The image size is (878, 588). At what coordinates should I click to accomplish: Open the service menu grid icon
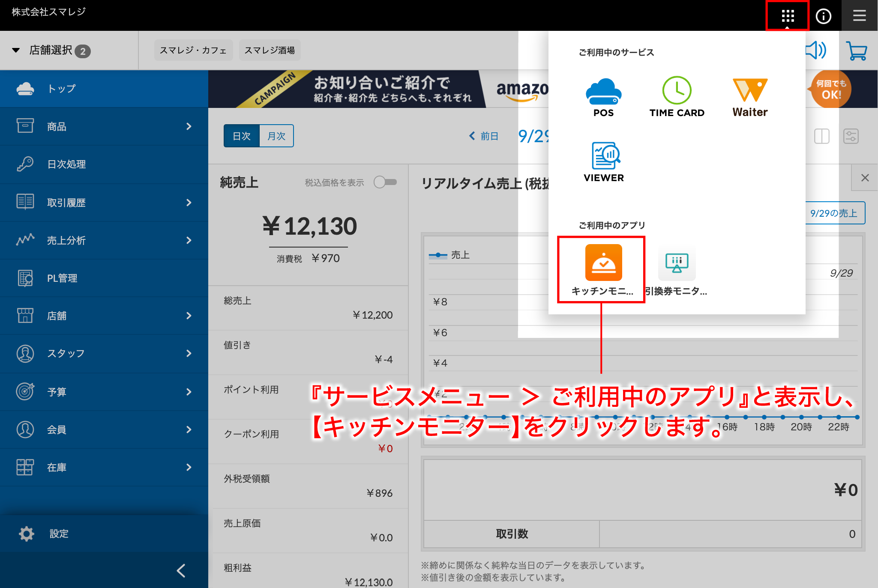[788, 16]
